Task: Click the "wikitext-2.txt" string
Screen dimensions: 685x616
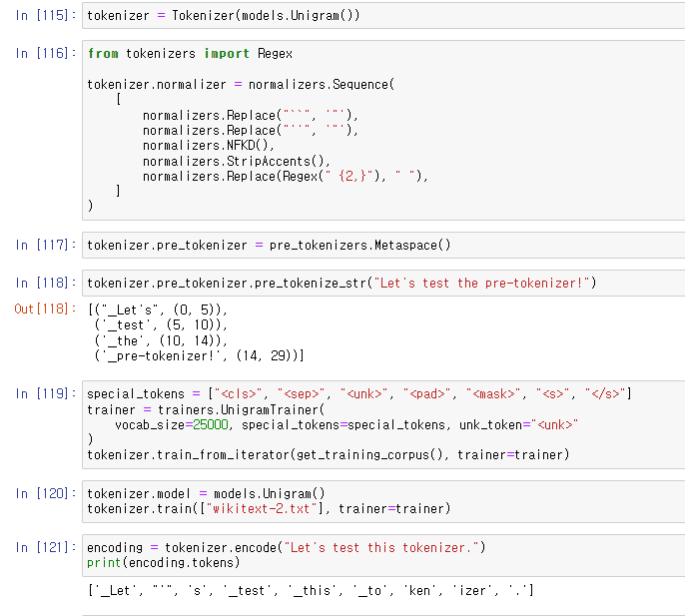Action: (262, 509)
